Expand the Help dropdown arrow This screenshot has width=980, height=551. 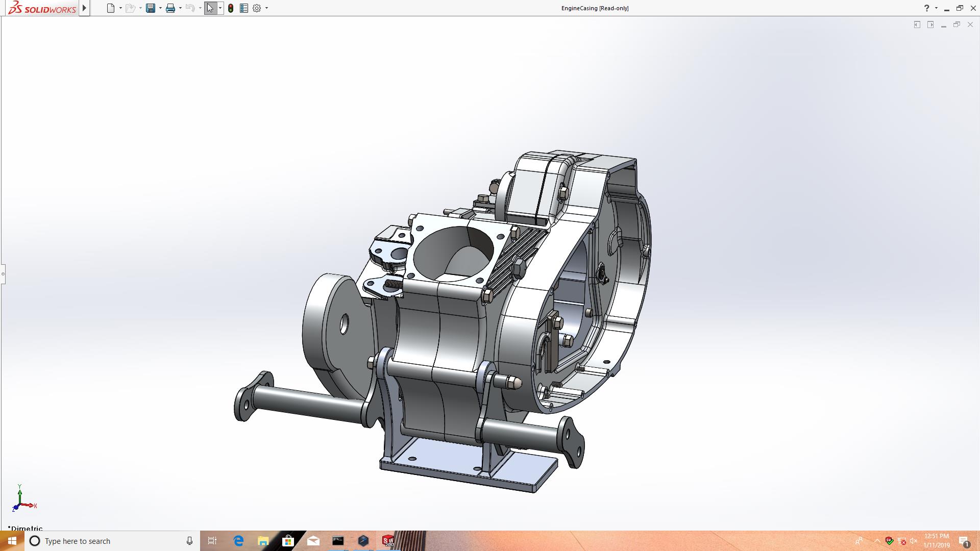(x=936, y=8)
